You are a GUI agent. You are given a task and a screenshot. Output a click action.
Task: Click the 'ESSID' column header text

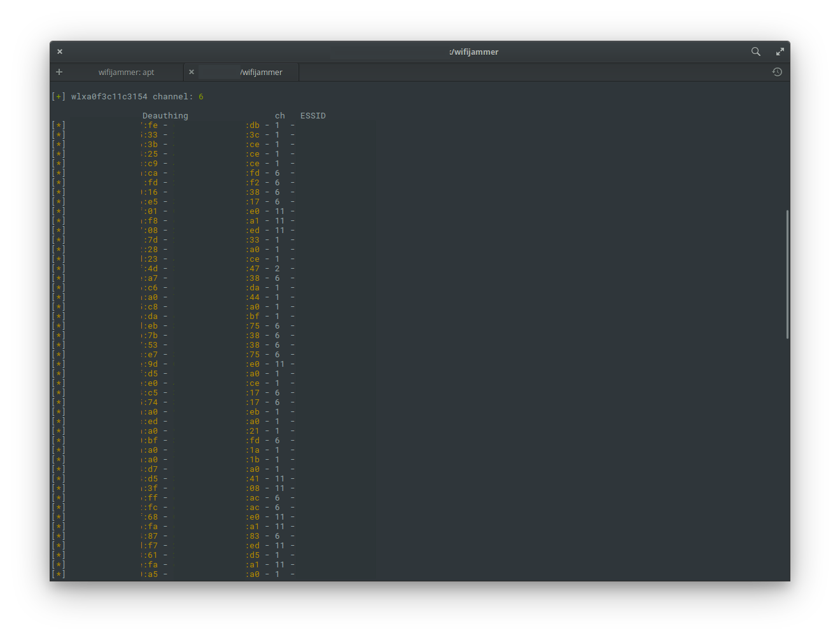[x=313, y=116]
